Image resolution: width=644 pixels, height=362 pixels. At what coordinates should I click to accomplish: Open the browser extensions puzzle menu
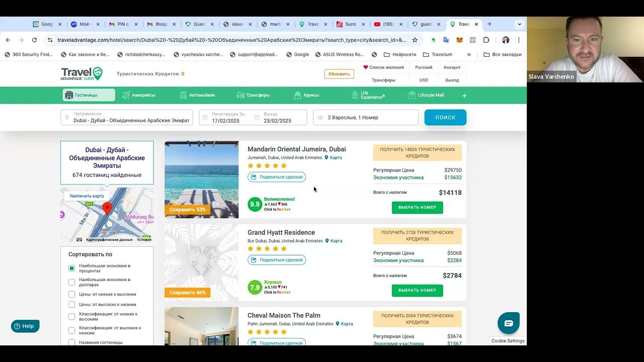click(x=486, y=40)
